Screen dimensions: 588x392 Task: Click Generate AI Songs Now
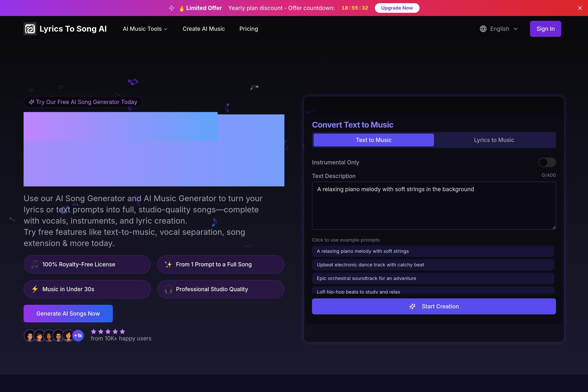point(68,314)
